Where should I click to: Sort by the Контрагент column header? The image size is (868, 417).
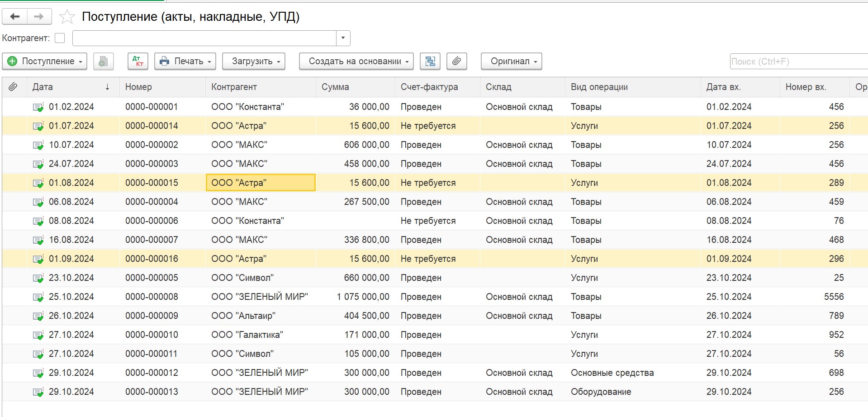pyautogui.click(x=261, y=87)
